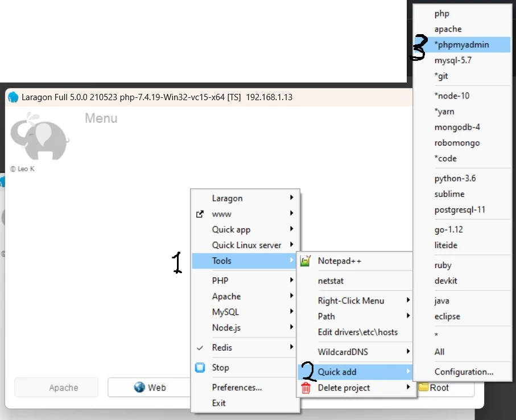
Task: Choose php in Quick add list
Action: (x=462, y=14)
